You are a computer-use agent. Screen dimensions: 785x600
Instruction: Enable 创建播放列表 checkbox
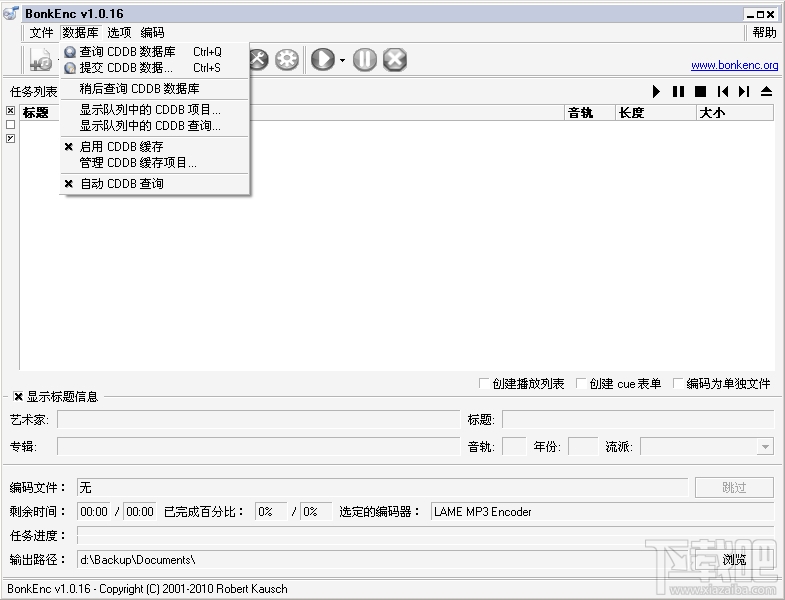[x=484, y=384]
